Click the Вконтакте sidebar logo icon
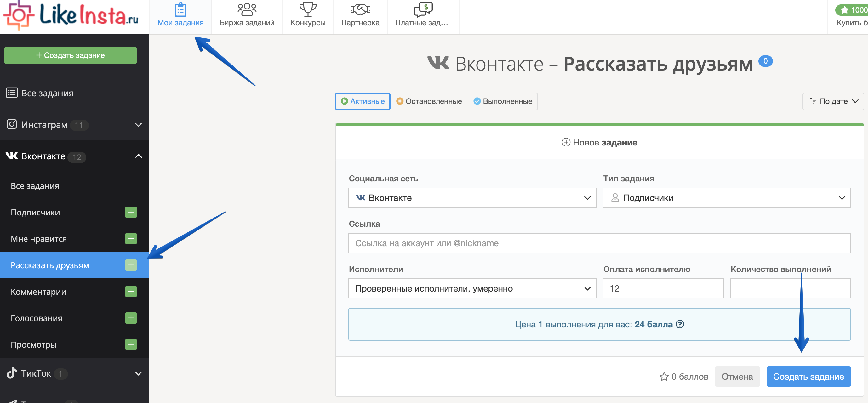Screen dimensions: 868x403 (x=12, y=156)
